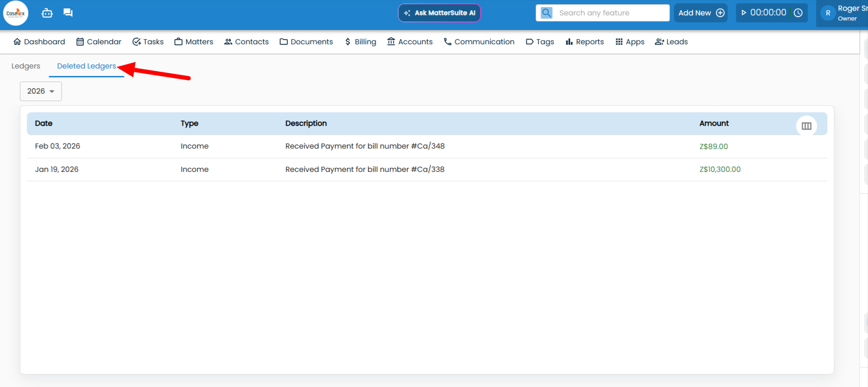Expand the 2026 year dropdown
Screen dimensions: 868x387
pyautogui.click(x=41, y=91)
